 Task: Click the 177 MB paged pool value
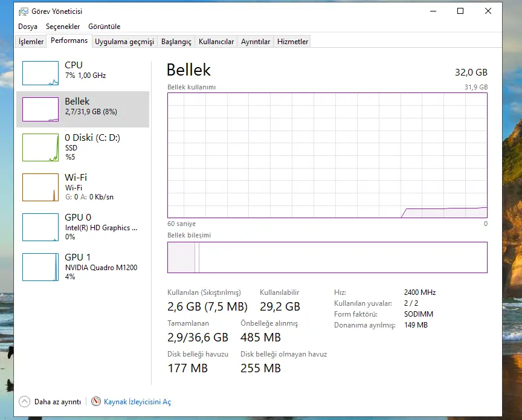(187, 369)
